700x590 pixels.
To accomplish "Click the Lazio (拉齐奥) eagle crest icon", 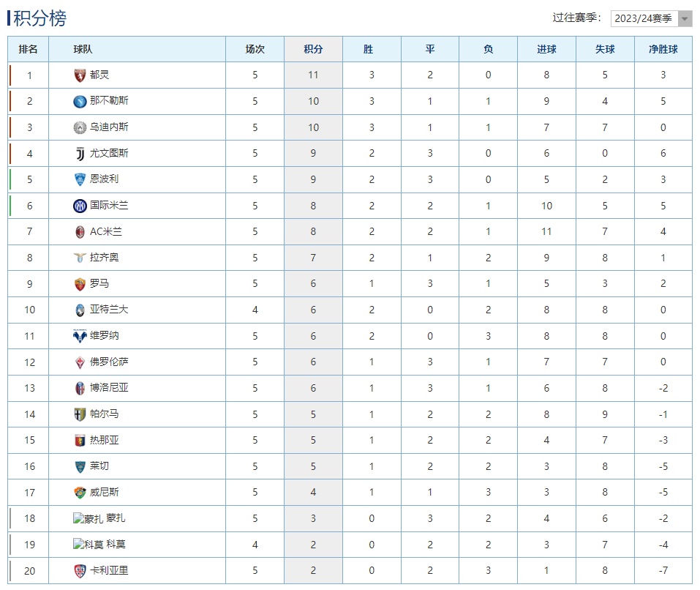I will tap(80, 258).
